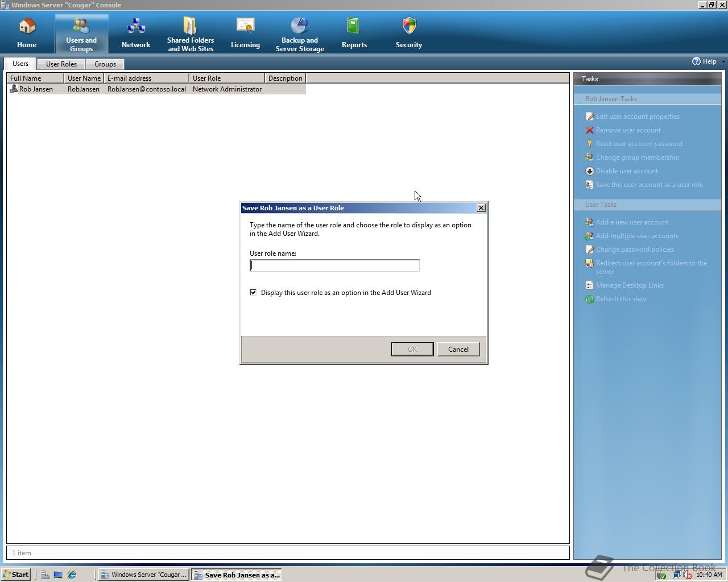Click the green Refresh this view icon
728x582 pixels.
pos(590,299)
